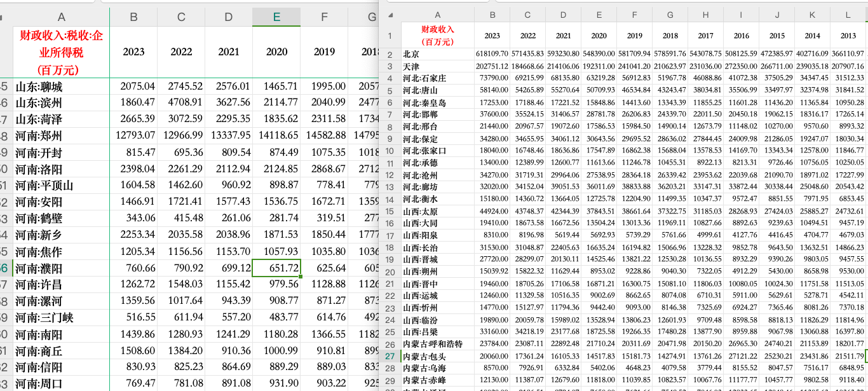
Task: Click the cell containing 202751.12
Action: (x=492, y=67)
